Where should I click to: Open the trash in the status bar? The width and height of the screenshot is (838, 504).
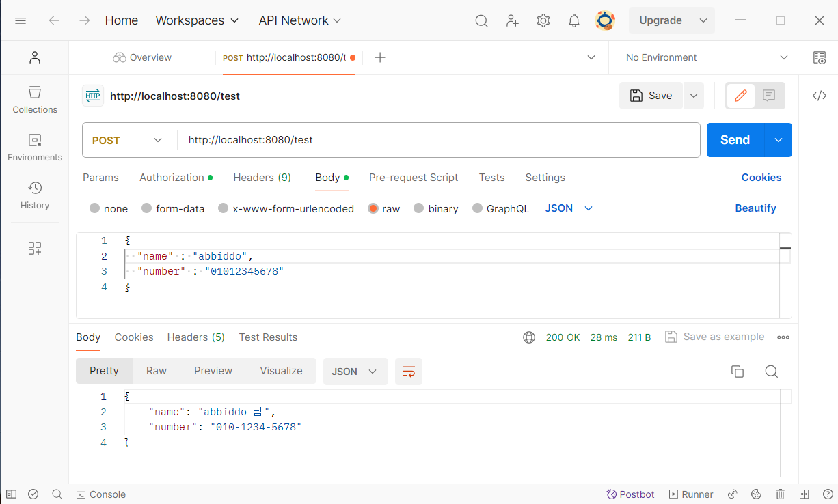[781, 494]
